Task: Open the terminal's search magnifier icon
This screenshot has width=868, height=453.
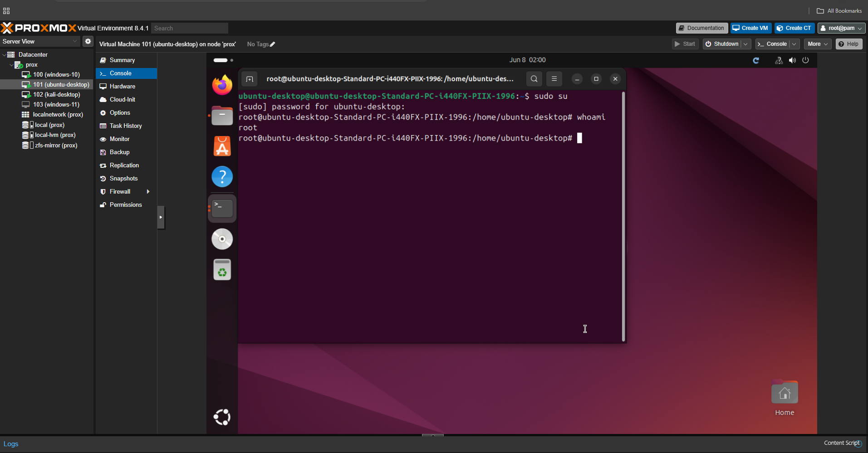Action: [534, 78]
